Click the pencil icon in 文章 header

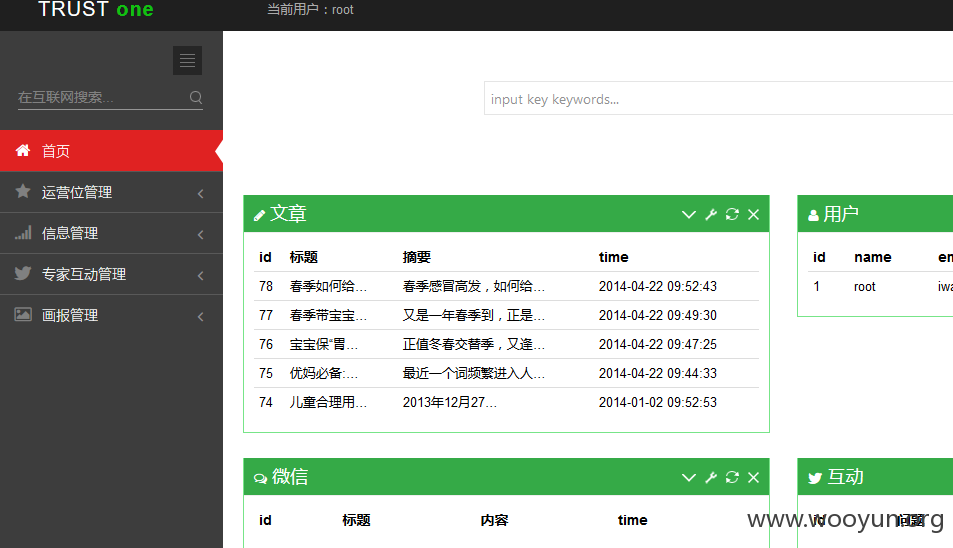point(260,215)
